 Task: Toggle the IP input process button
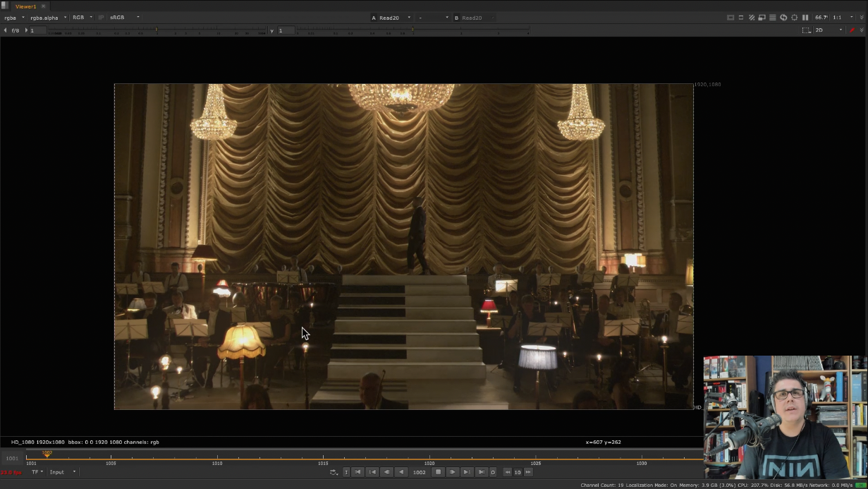coord(101,18)
